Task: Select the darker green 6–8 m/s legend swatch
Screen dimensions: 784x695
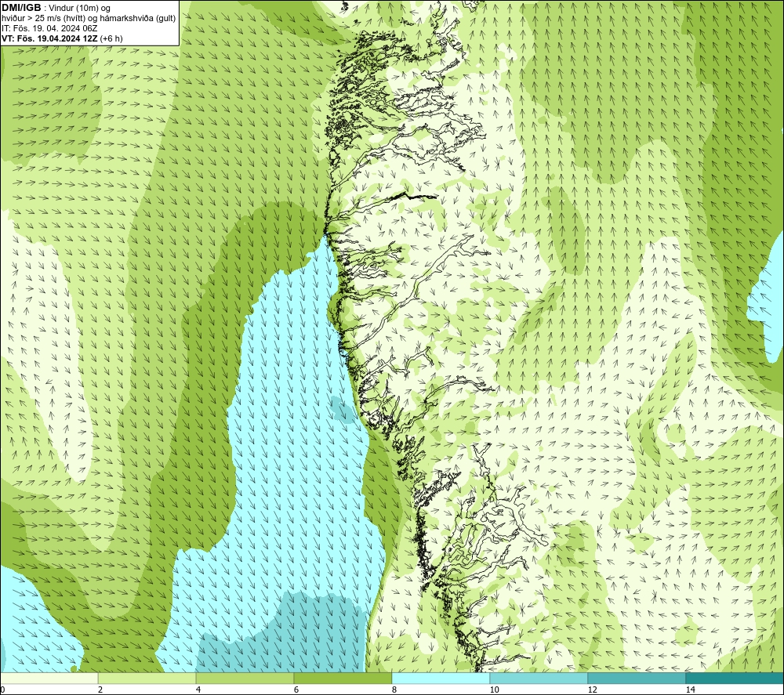Action: (x=343, y=678)
